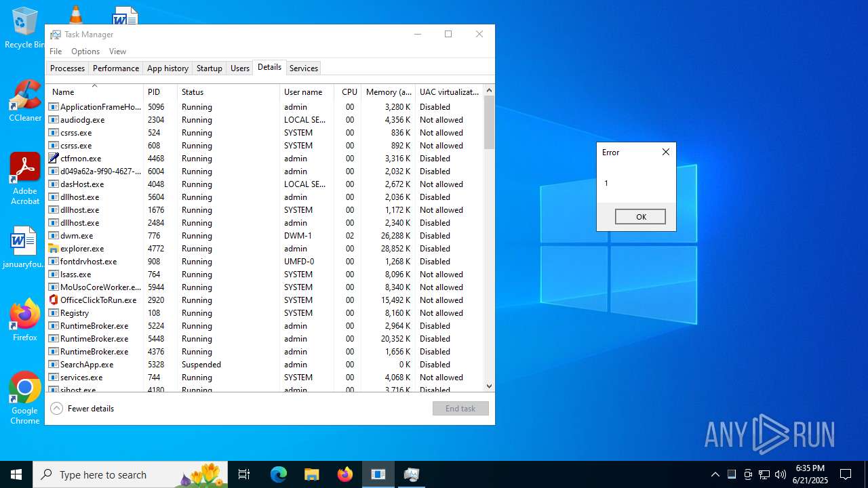Sort by the PID column header
Viewport: 868px width, 488px height.
tap(161, 91)
